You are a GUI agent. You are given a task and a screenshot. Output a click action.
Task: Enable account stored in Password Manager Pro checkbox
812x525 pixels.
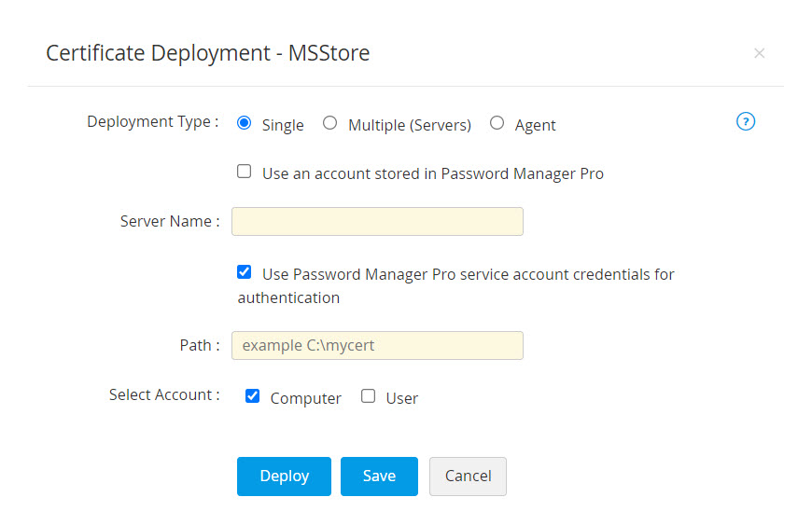click(245, 172)
